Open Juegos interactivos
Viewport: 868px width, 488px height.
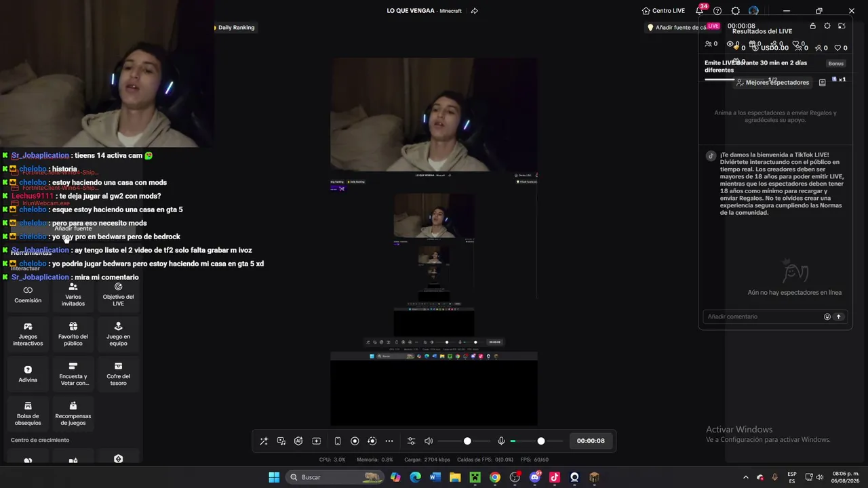point(28,335)
